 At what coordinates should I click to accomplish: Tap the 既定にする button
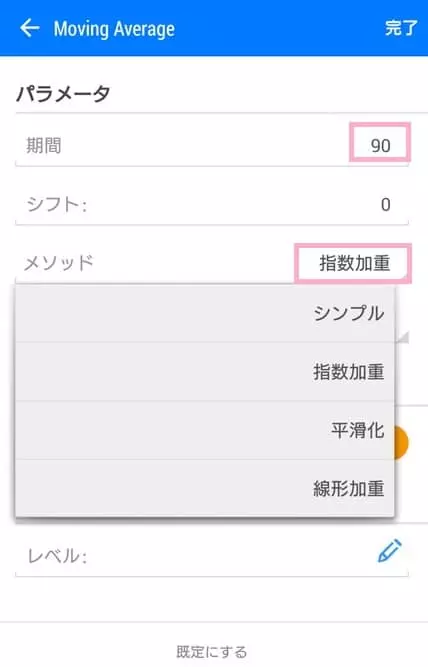pos(211,651)
